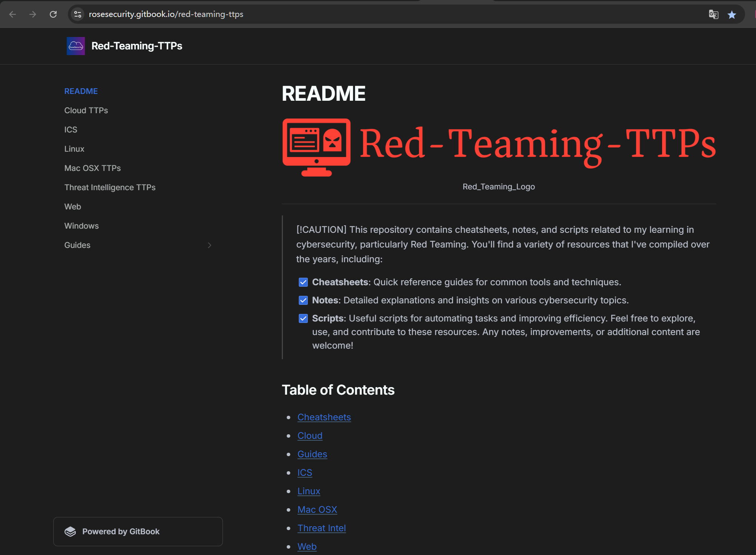Follow the Cloud table of contents link

pos(310,436)
